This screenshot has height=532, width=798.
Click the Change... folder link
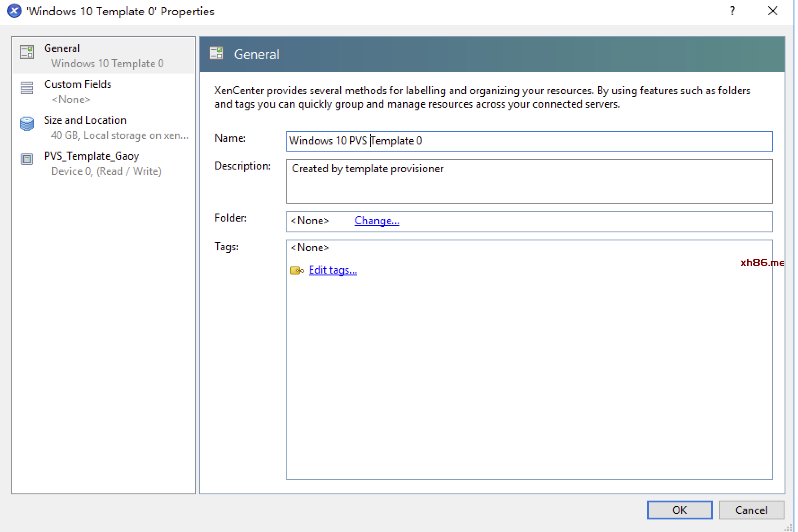(x=377, y=221)
